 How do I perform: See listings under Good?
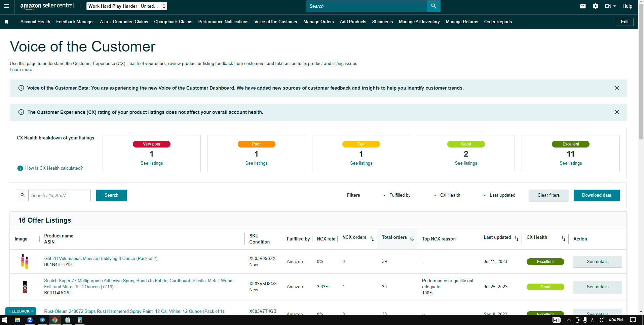[x=466, y=163]
